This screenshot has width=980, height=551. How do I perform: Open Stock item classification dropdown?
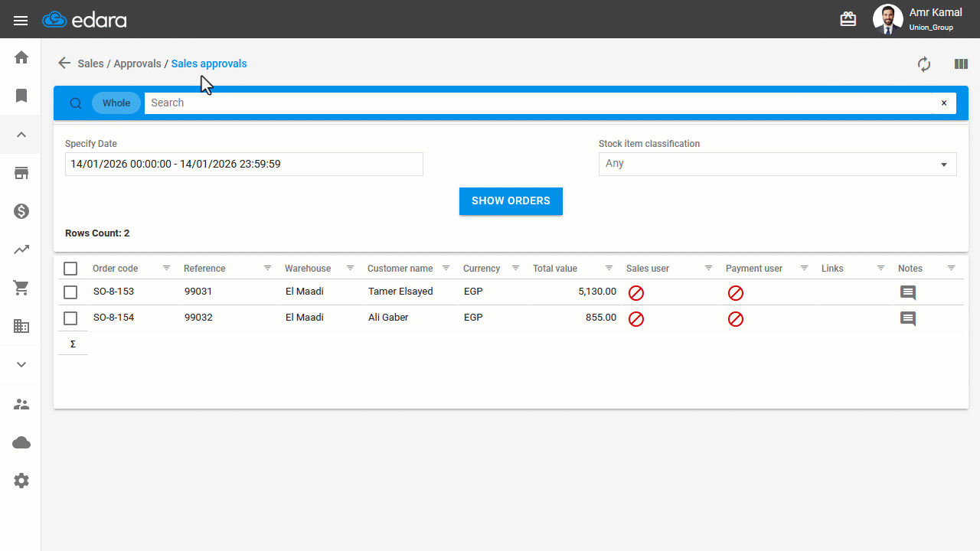coord(778,164)
